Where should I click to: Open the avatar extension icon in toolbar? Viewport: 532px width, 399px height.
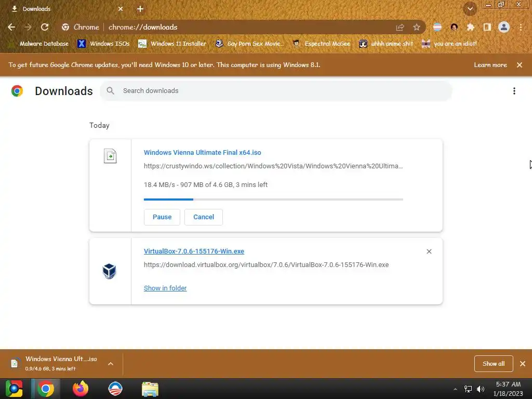[454, 27]
